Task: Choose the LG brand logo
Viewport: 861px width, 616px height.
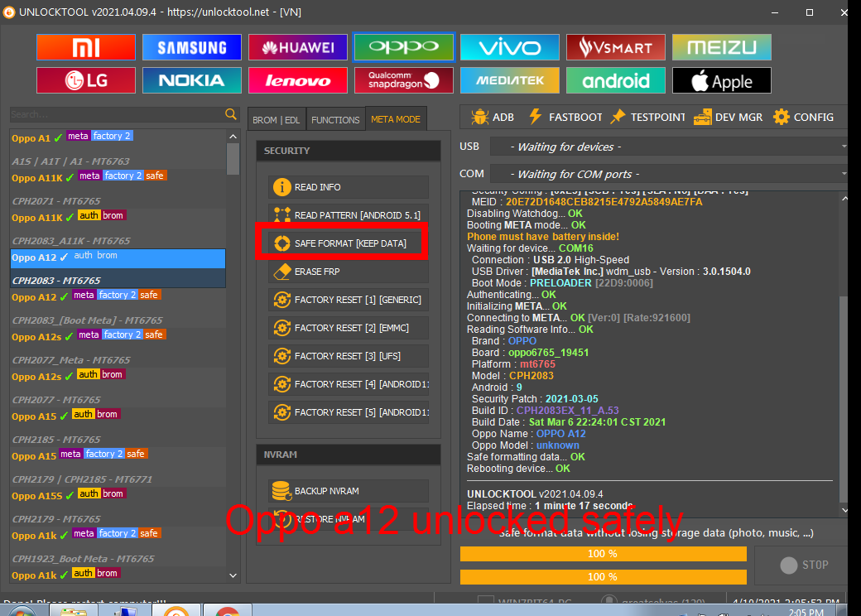Action: click(x=85, y=80)
